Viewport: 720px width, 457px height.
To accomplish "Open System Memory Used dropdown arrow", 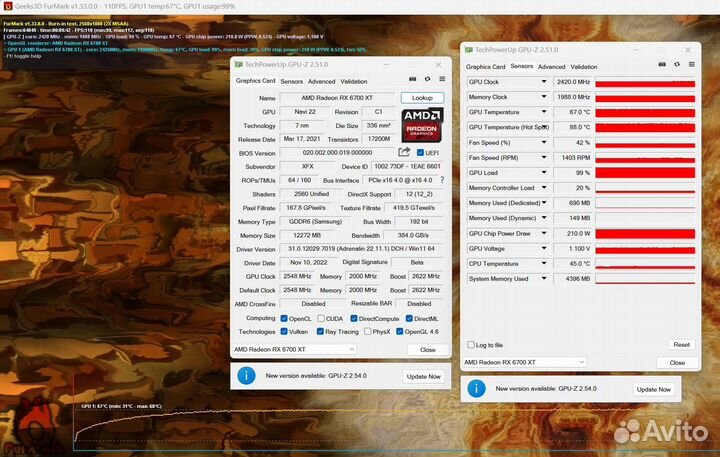I will (x=544, y=279).
